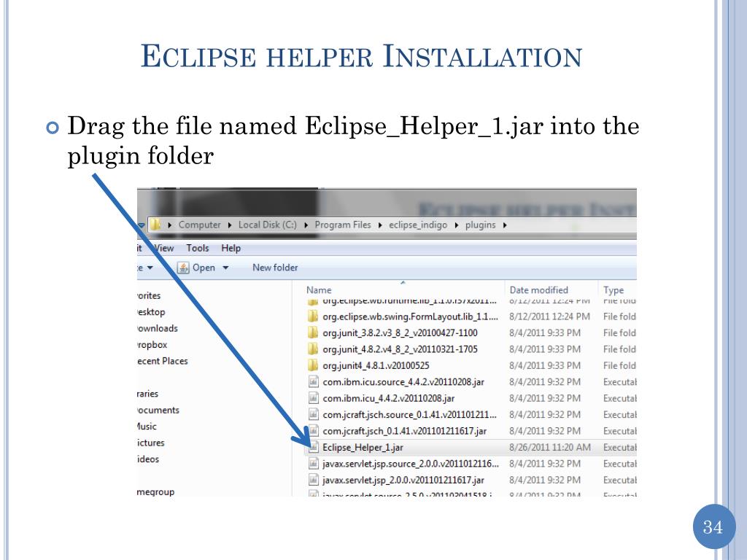Click jar icon of com.ibm.icu.source_4.4.2
This screenshot has height=560, width=747.
point(313,381)
